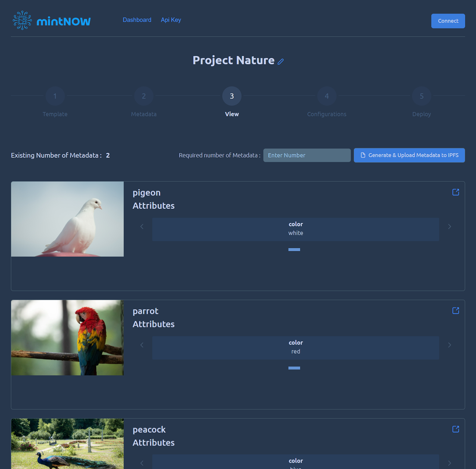
Task: Click peacock card 'Attributes' heading
Action: pos(154,443)
